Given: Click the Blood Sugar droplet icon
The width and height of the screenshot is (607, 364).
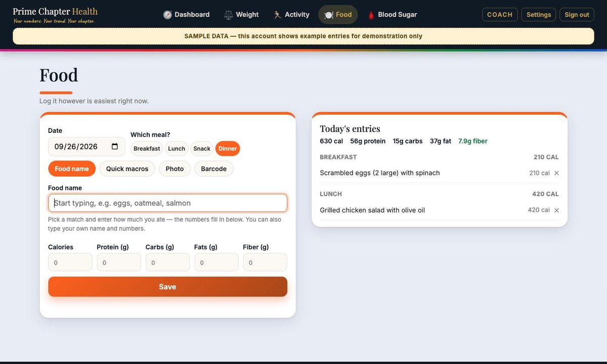Looking at the screenshot, I should [371, 15].
